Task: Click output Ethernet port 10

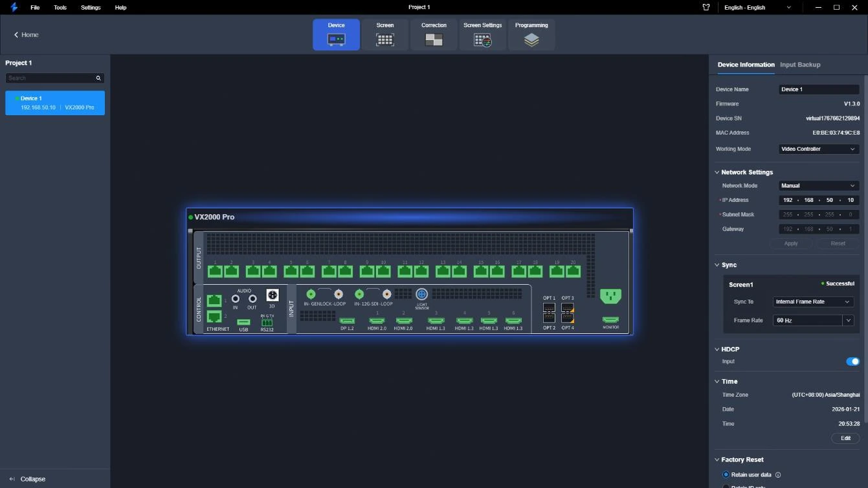Action: (383, 271)
